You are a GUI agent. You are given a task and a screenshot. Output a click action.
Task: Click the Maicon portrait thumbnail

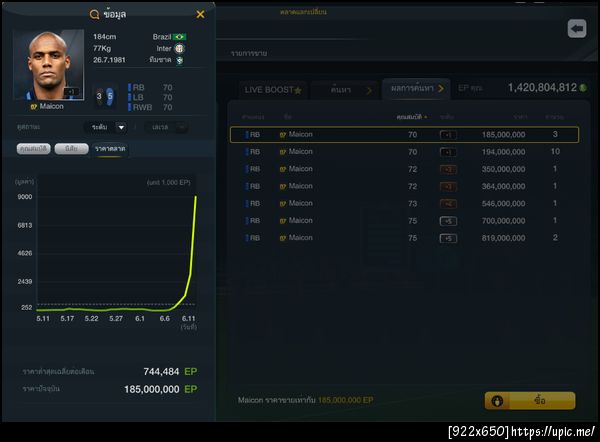[49, 65]
